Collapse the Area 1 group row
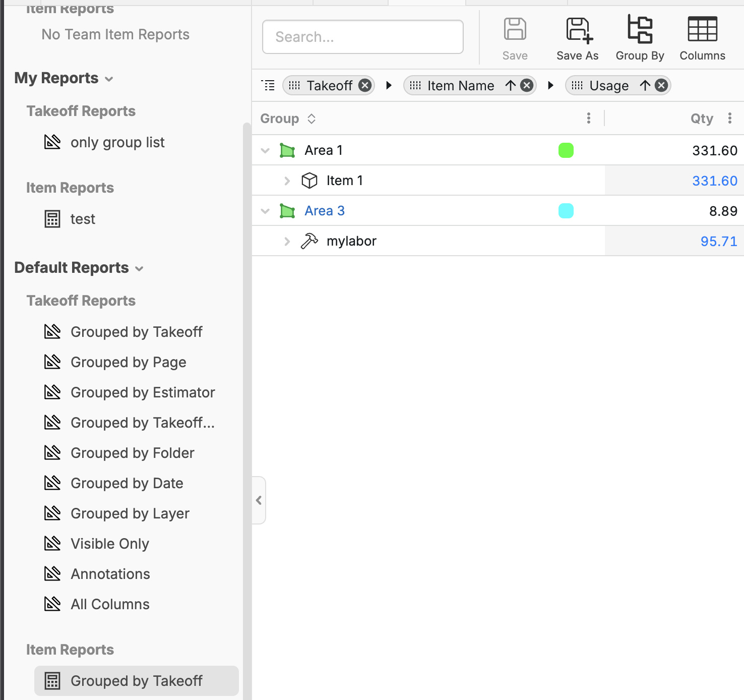 click(265, 150)
